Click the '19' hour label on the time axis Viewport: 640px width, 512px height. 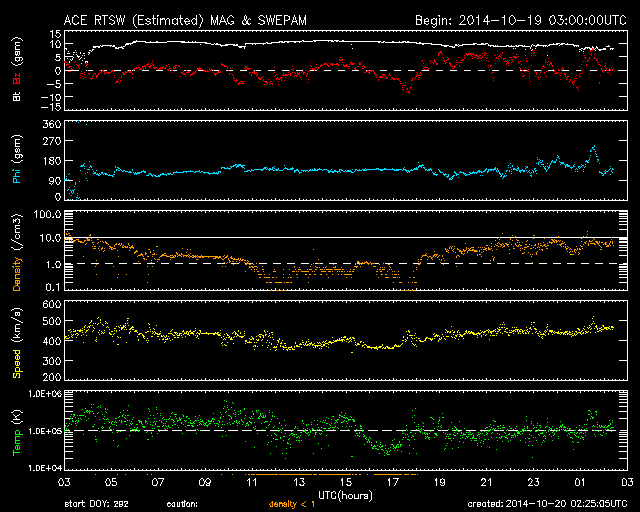click(440, 482)
